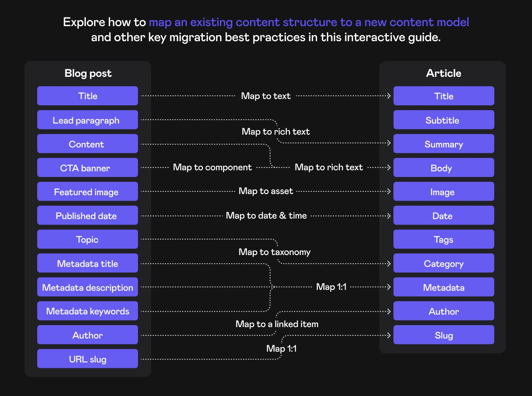Click the 'Map to taxonomy' label
This screenshot has height=396, width=532.
274,252
